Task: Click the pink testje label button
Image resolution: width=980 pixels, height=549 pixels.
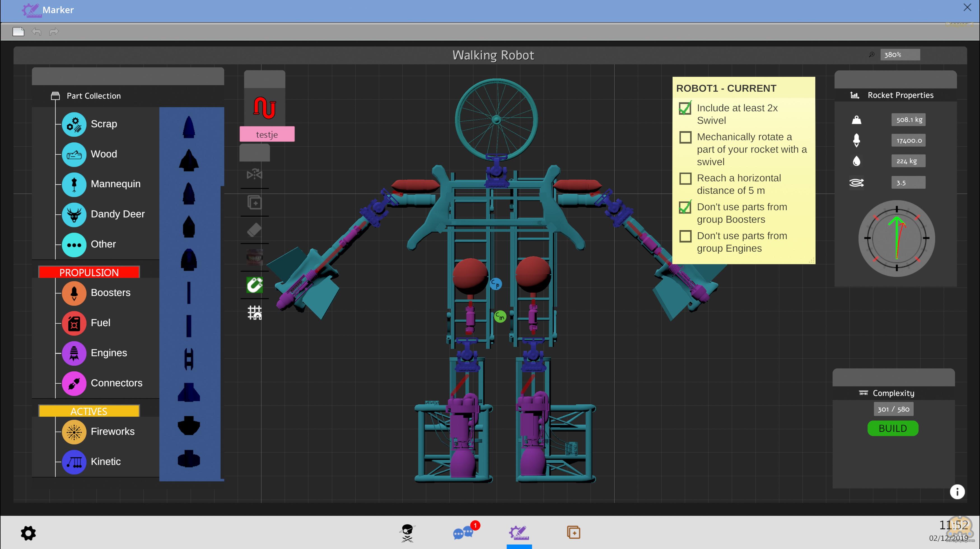Action: (x=267, y=135)
